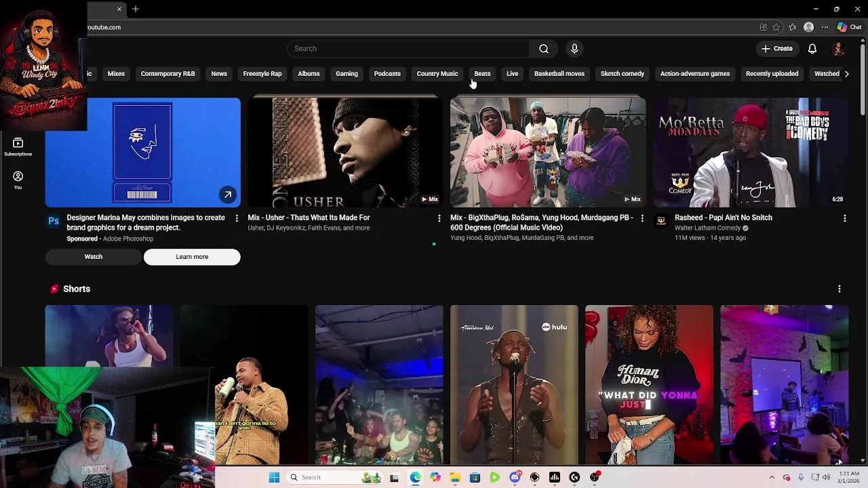Open Copilot from the taskbar
The height and width of the screenshot is (488, 868).
[x=435, y=477]
